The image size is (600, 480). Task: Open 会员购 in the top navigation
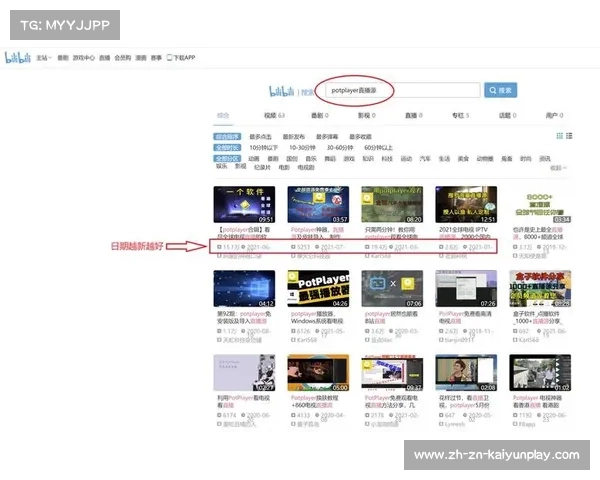click(x=122, y=58)
